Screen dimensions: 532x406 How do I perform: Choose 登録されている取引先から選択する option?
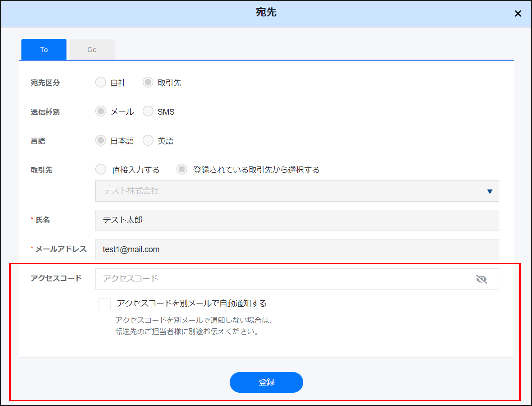(182, 169)
